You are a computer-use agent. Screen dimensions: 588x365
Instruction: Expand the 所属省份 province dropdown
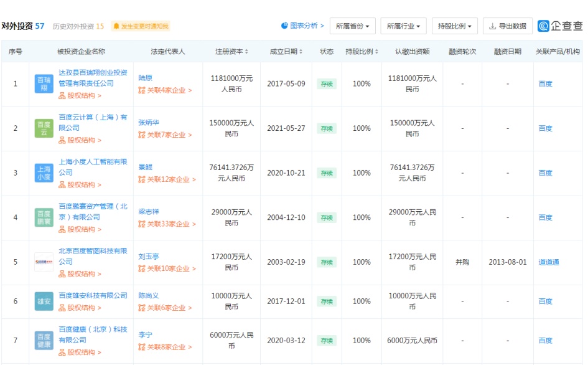353,26
